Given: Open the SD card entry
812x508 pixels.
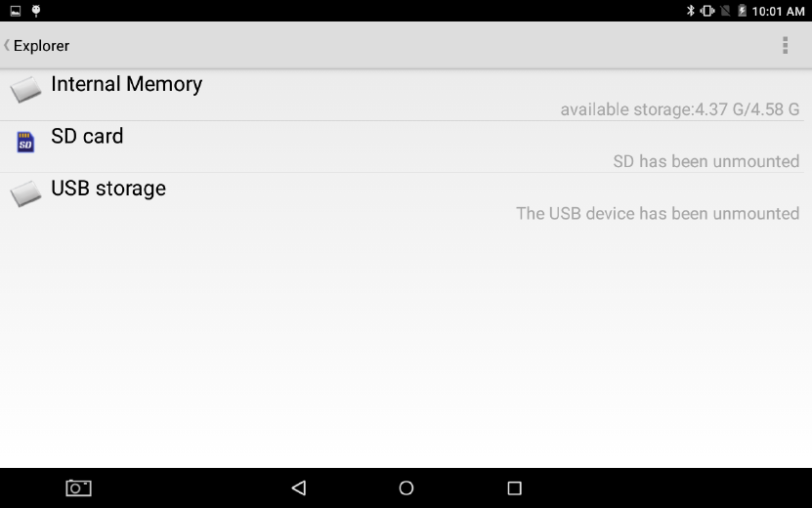Looking at the screenshot, I should pos(406,148).
